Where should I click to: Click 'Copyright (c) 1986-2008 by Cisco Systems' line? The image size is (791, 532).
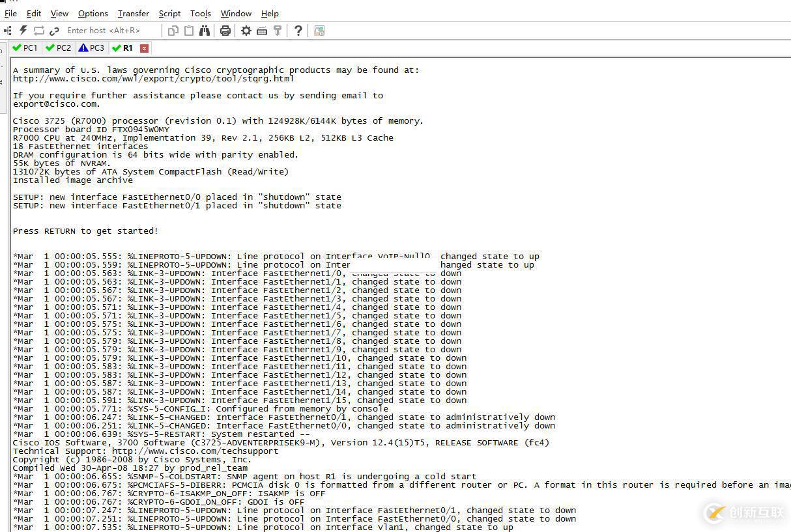(x=132, y=460)
